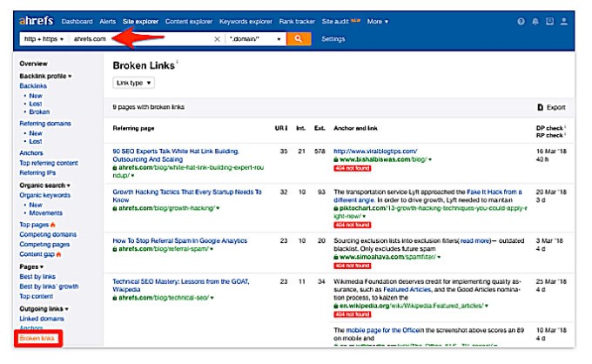
Task: Open '90 SEO Experts Talk White Hat' page
Action: click(176, 155)
